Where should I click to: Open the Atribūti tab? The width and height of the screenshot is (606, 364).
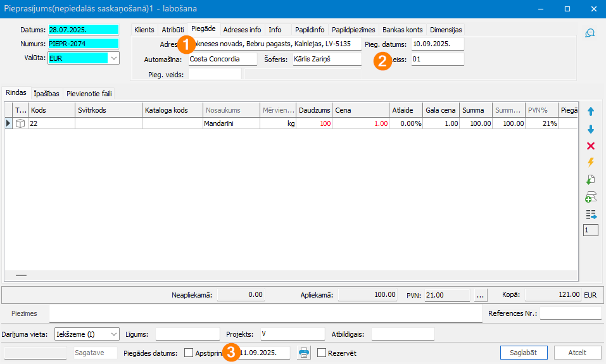[173, 30]
